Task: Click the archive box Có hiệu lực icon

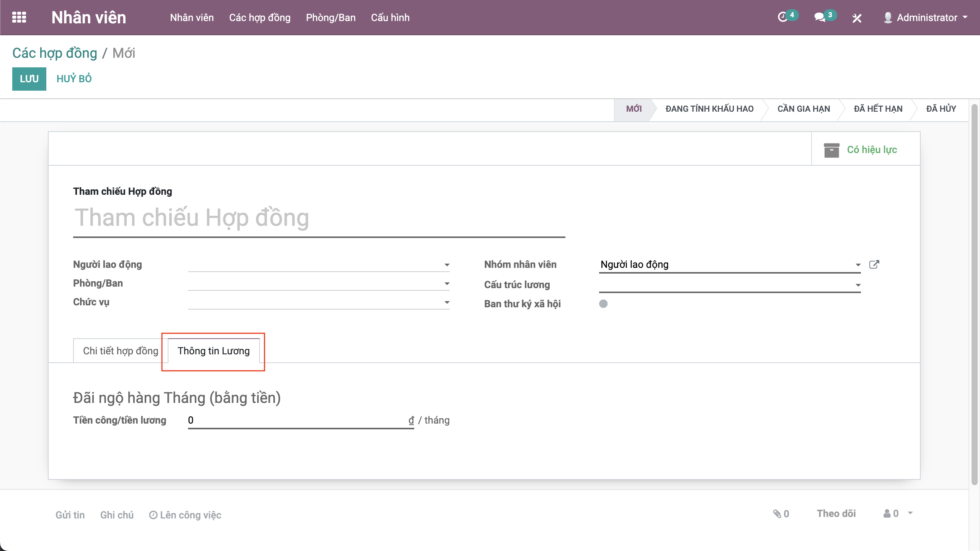Action: coord(831,150)
